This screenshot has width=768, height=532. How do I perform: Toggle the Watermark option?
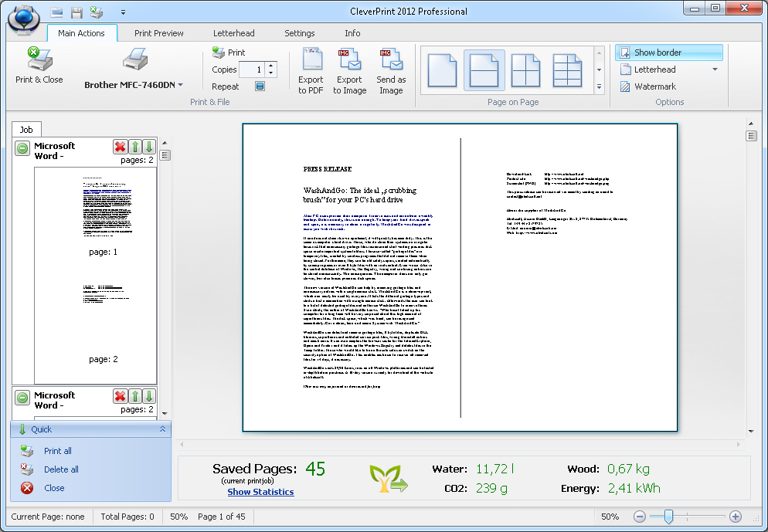click(x=648, y=86)
